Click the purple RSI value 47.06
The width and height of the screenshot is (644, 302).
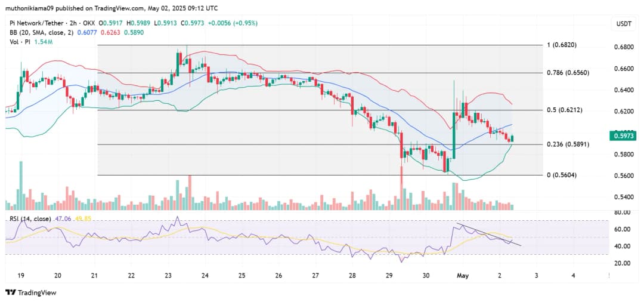pyautogui.click(x=63, y=219)
